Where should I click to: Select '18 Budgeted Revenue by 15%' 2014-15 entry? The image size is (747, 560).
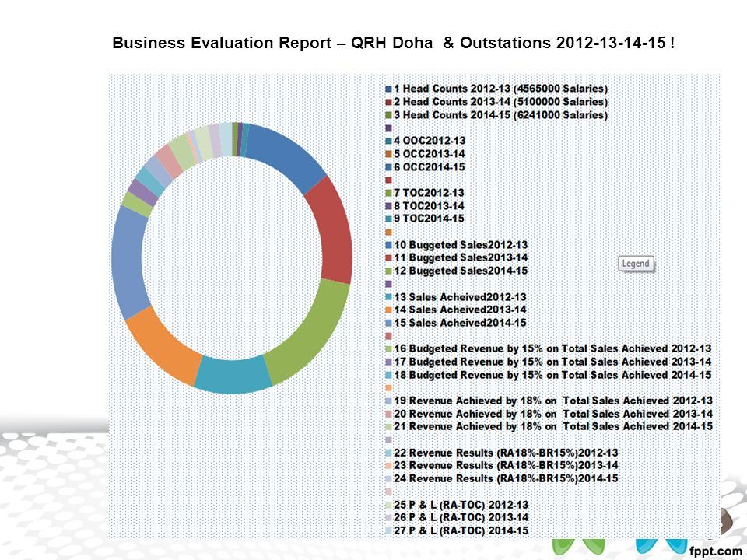[548, 375]
